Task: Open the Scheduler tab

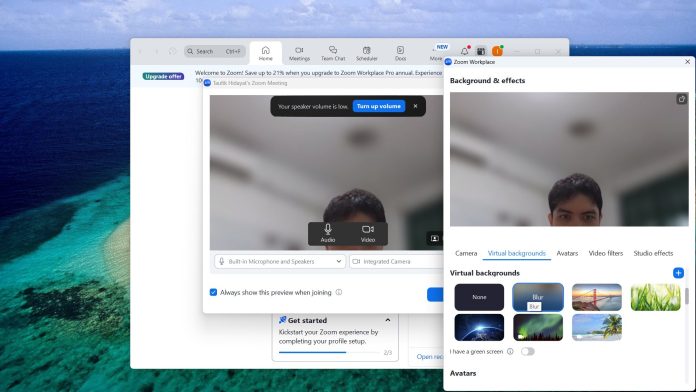Action: click(367, 53)
